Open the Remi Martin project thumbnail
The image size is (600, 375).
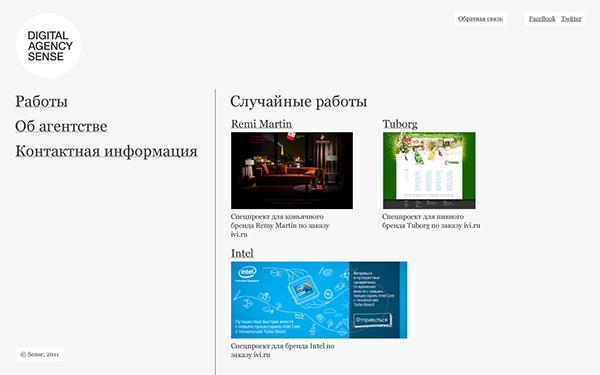click(x=292, y=171)
